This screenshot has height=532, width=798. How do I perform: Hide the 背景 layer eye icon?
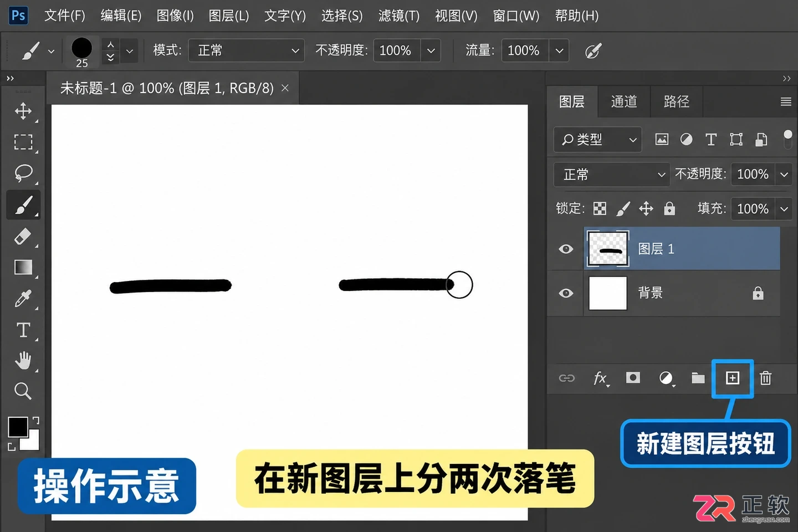pos(566,293)
